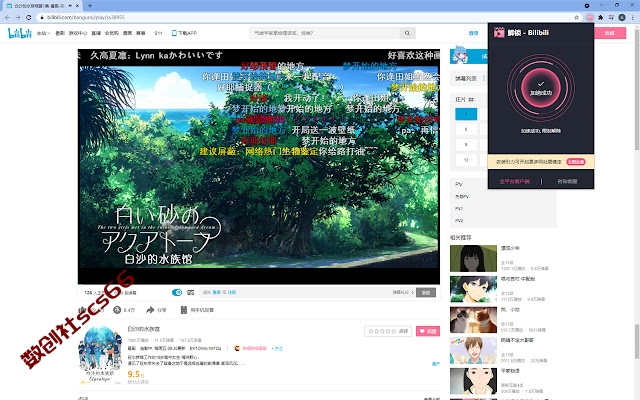This screenshot has height=400, width=640.
Task: Open a new browser tab with plus
Action: [90, 6]
